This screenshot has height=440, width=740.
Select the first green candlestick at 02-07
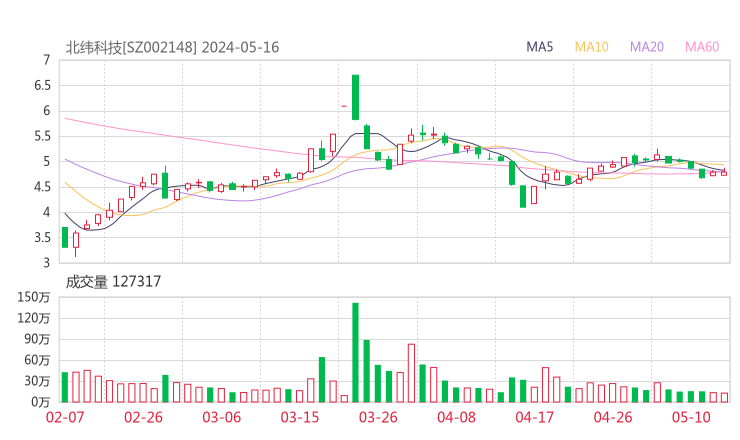coord(65,237)
